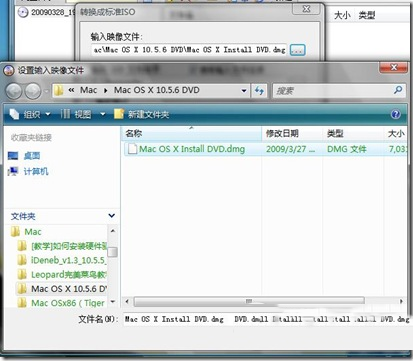Image resolution: width=413 pixels, height=361 pixels.
Task: Click the Mac folder icon in tree
Action: [x=15, y=232]
